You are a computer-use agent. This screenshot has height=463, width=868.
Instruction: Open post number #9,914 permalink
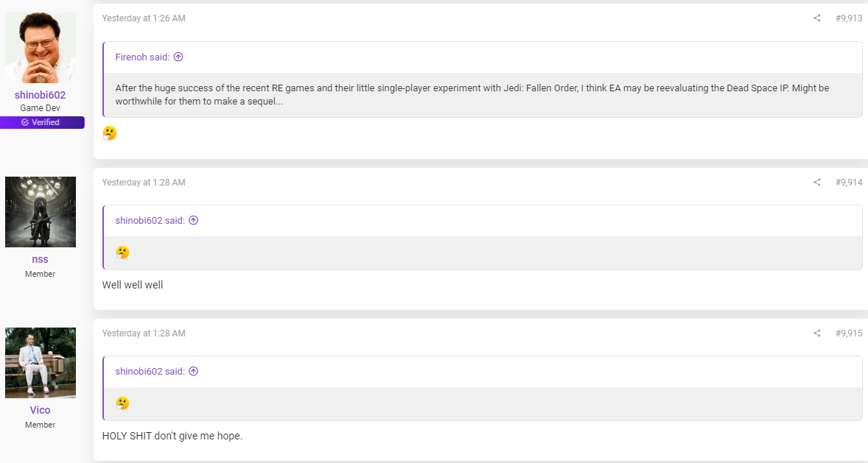coord(849,182)
